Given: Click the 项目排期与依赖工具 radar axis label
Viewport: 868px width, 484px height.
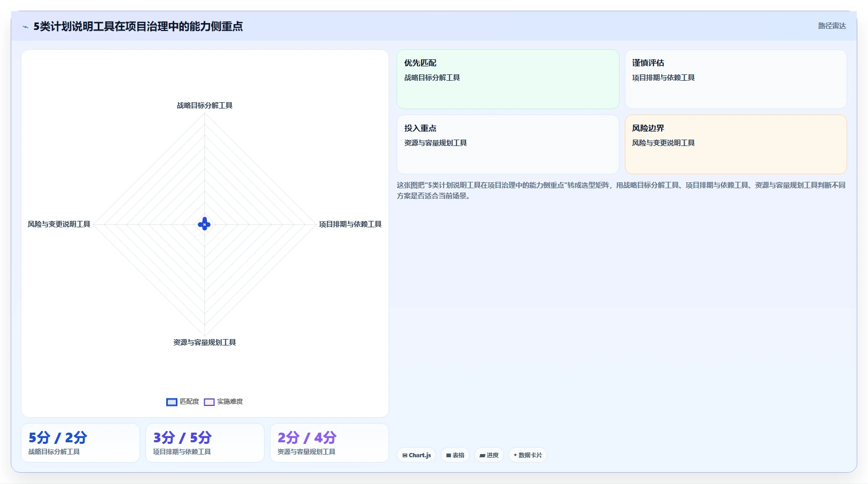Looking at the screenshot, I should pos(350,224).
